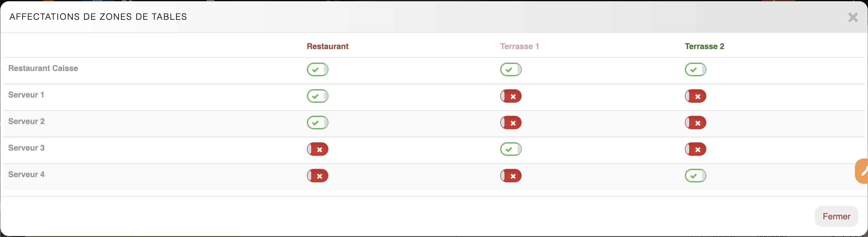Toggle Restaurant zone for Restaurant Caisse
The height and width of the screenshot is (237, 868).
click(317, 69)
